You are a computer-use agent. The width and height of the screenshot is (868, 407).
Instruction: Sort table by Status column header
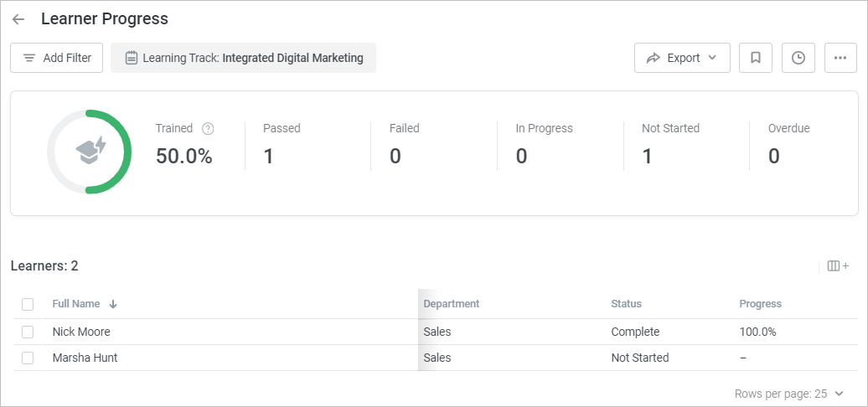click(x=626, y=304)
